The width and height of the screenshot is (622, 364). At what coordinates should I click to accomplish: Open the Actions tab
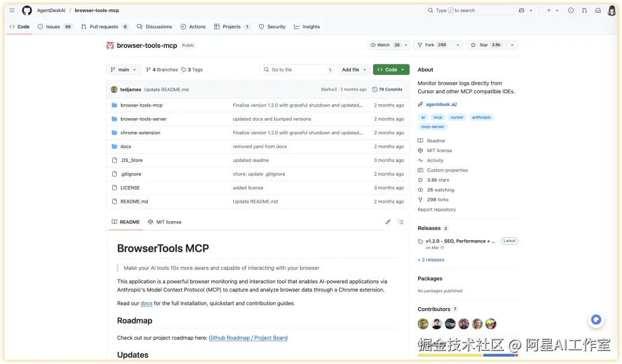coord(193,26)
